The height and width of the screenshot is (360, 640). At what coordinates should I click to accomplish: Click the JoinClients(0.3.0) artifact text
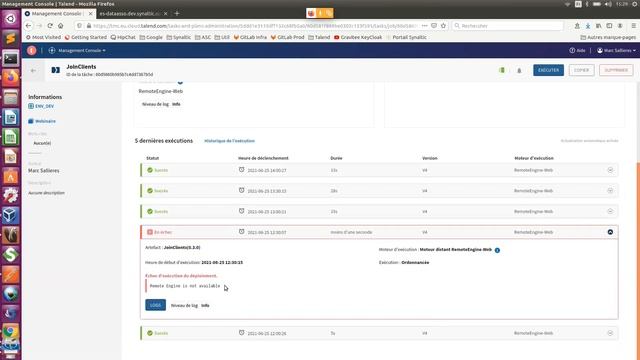[x=182, y=247]
